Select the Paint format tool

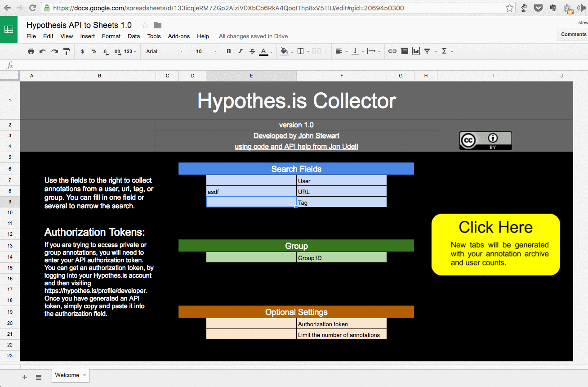click(67, 51)
